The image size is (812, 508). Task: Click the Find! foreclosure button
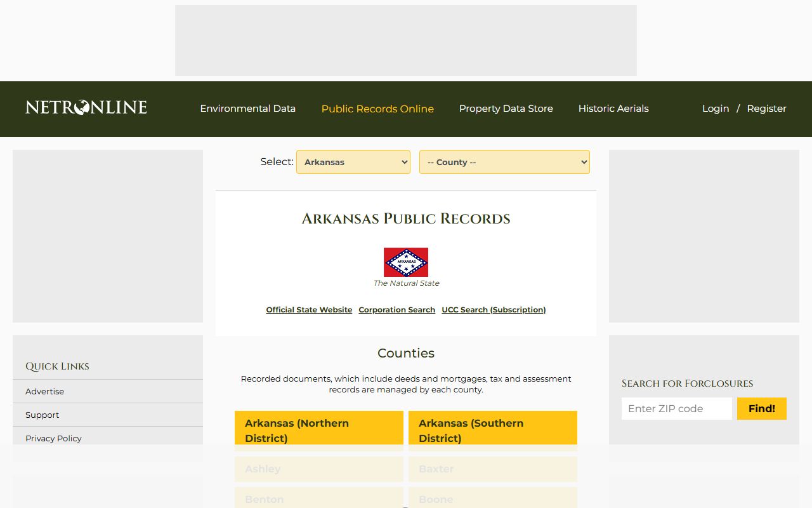click(762, 408)
